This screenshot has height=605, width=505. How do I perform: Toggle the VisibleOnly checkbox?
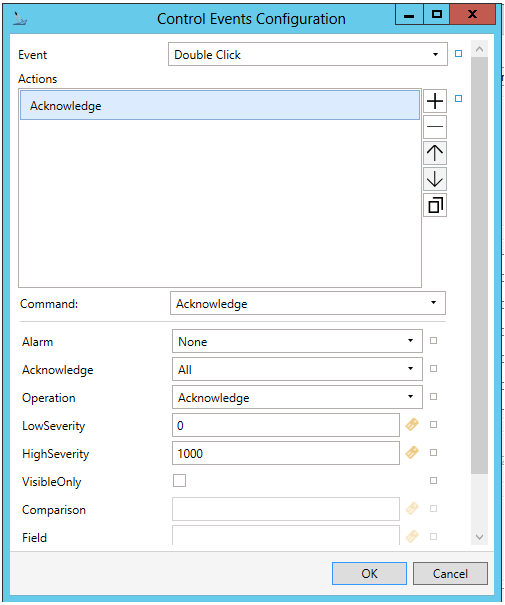tap(179, 481)
